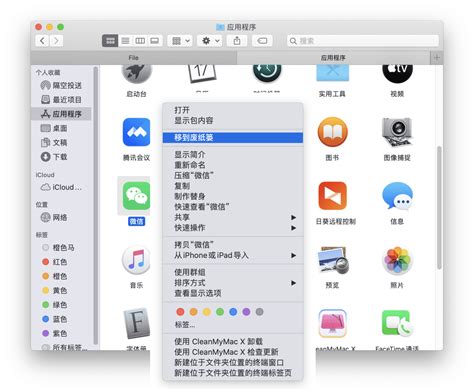This screenshot has height=391, width=474.
Task: Open 最近项目 in sidebar
Action: [61, 100]
